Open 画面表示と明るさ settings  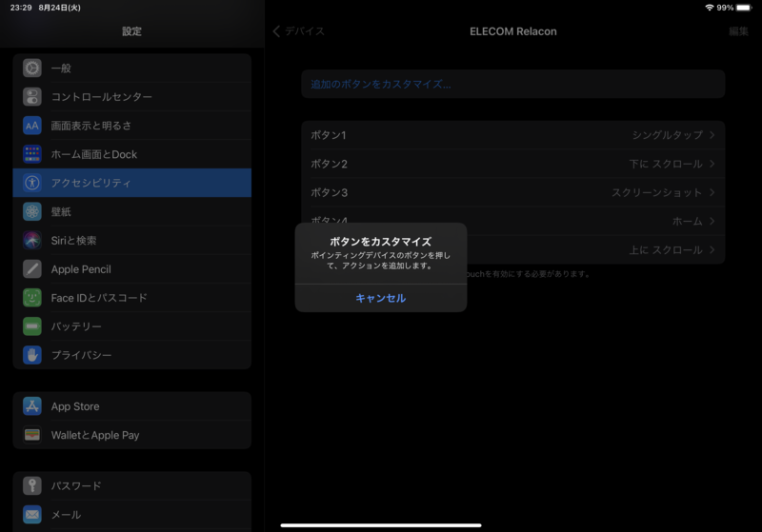click(x=132, y=126)
